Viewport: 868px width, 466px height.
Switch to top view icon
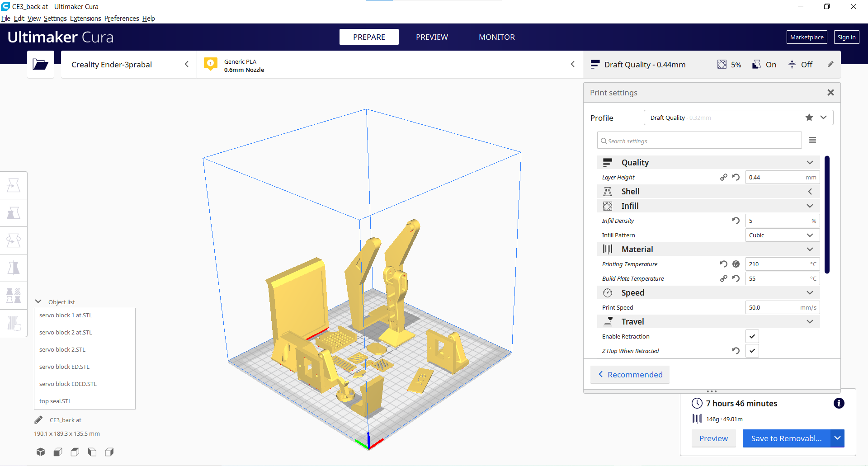[75, 452]
